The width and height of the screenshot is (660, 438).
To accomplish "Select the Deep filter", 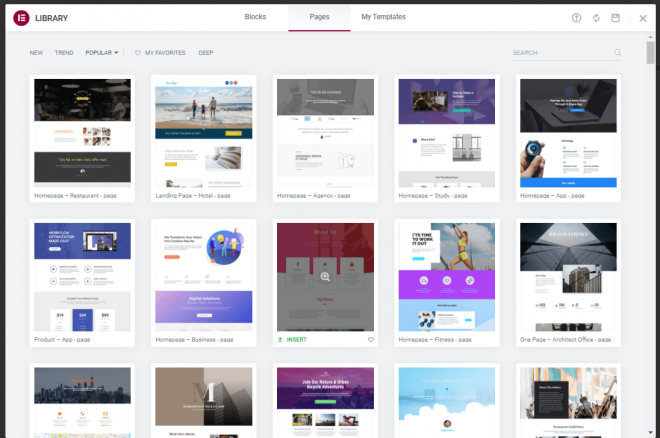I will click(206, 53).
